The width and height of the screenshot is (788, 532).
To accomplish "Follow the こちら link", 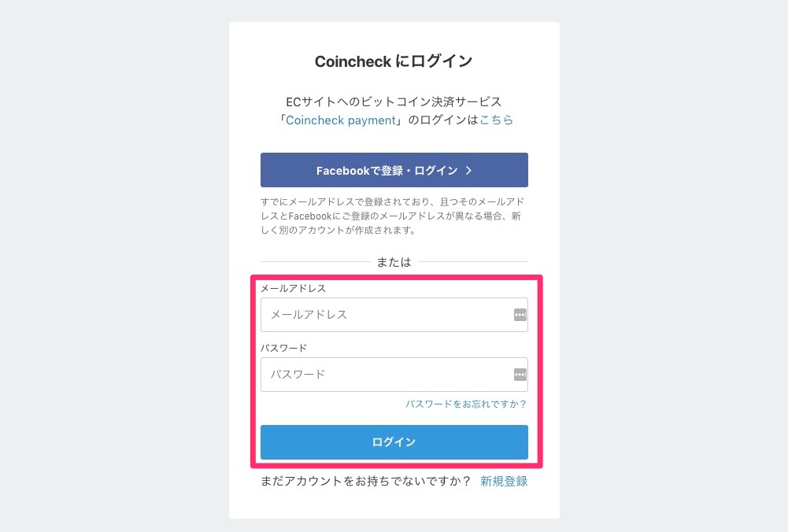I will click(497, 120).
